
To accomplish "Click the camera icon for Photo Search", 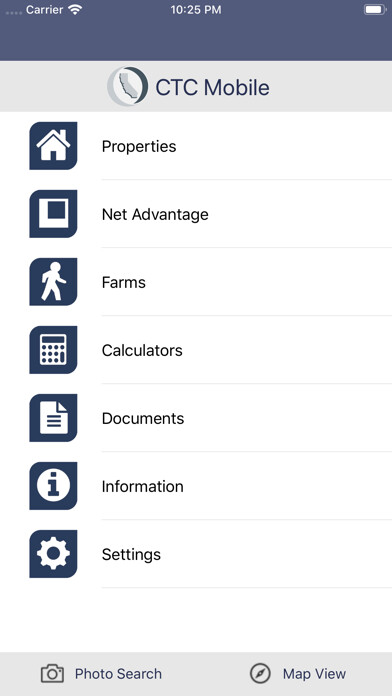I will tap(52, 673).
